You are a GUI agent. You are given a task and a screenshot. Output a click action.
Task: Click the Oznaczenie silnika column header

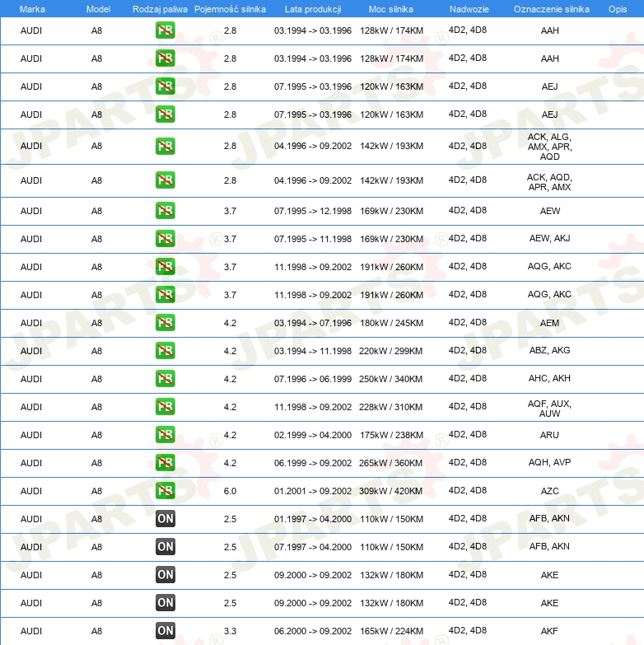coord(551,9)
